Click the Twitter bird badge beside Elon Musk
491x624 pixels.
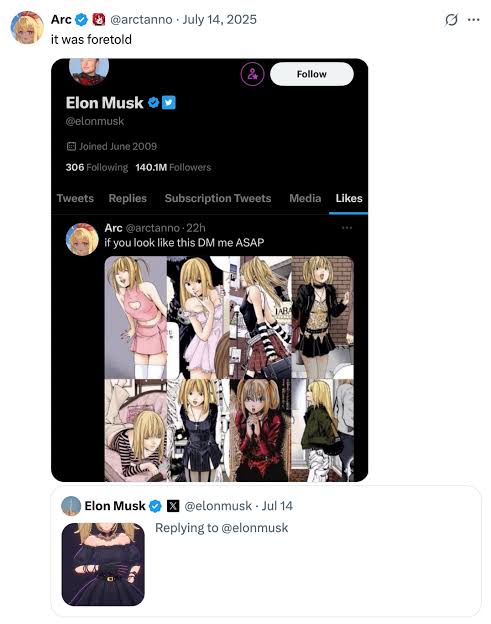point(168,103)
